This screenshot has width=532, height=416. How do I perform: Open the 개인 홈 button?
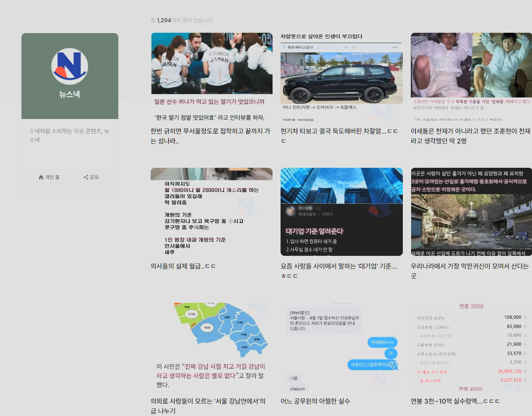coord(49,177)
